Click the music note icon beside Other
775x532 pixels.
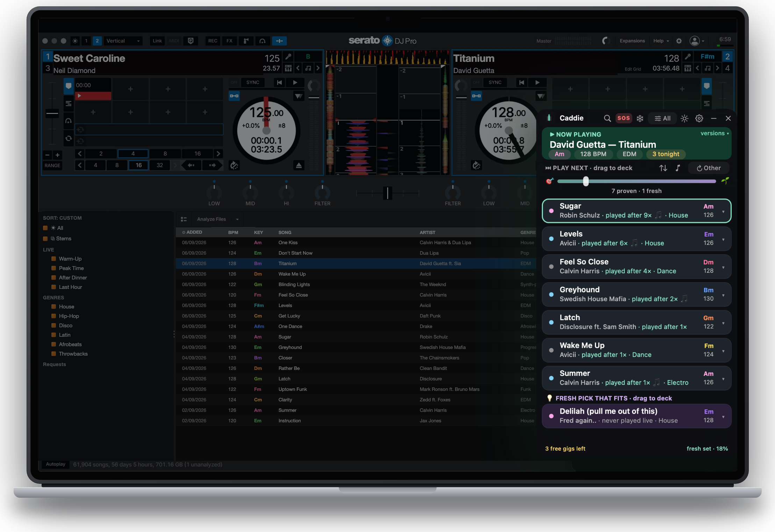tap(678, 168)
